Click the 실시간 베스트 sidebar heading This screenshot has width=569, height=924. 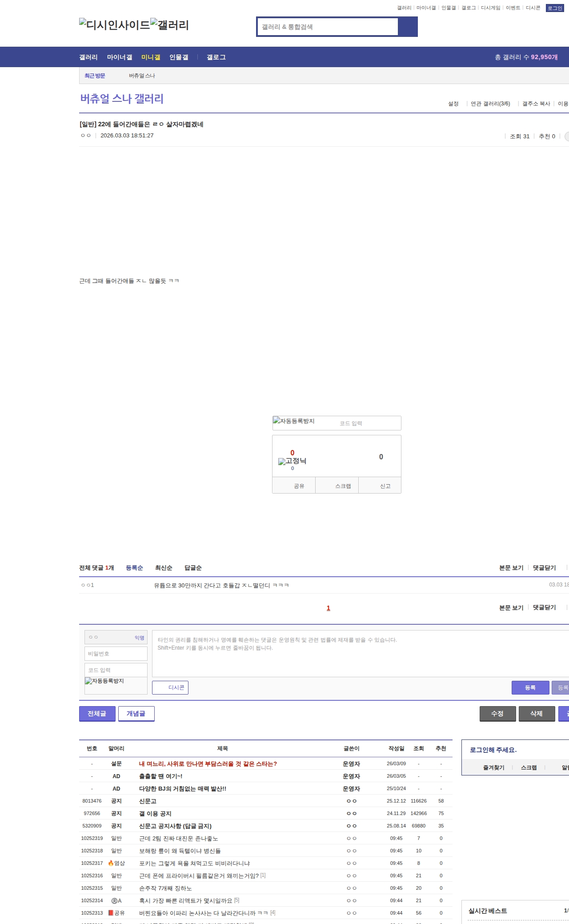tap(488, 911)
